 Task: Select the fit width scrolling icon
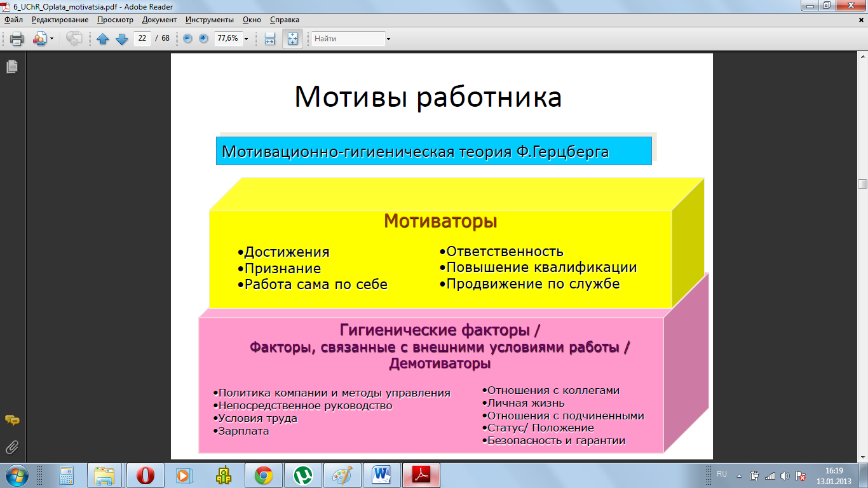269,39
